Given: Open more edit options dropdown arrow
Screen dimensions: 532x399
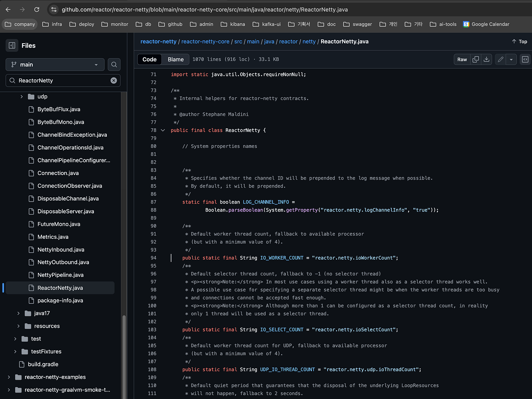Looking at the screenshot, I should 511,59.
